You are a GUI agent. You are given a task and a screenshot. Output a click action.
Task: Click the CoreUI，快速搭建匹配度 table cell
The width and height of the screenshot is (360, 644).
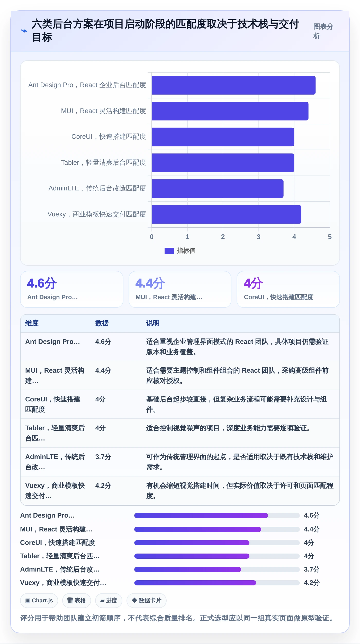[53, 404]
